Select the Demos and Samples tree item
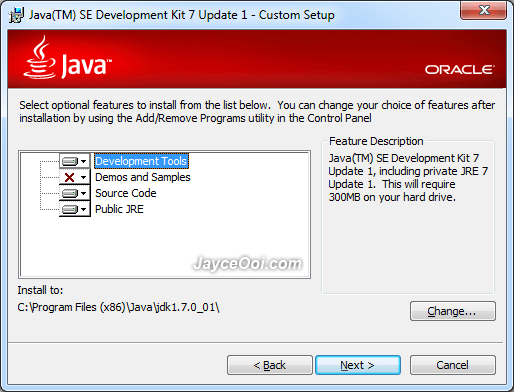The height and width of the screenshot is (392, 514). 143,177
